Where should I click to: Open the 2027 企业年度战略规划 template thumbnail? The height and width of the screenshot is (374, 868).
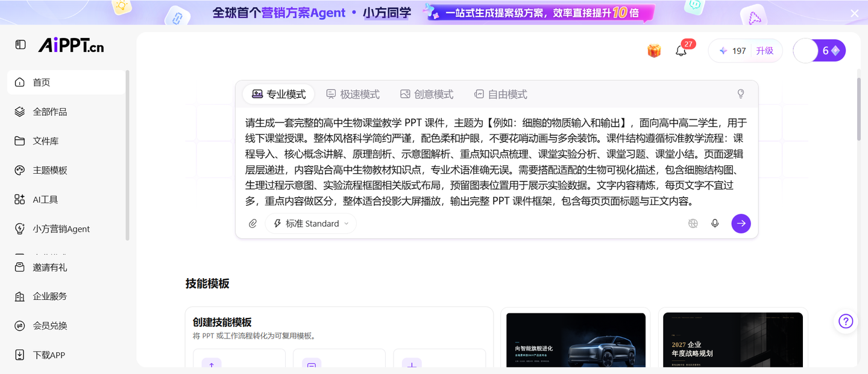pyautogui.click(x=733, y=340)
